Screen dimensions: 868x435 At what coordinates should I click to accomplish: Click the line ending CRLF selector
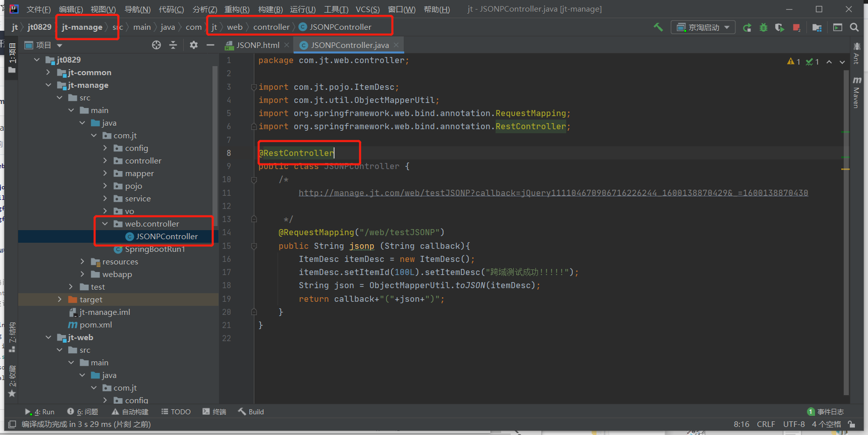pyautogui.click(x=766, y=424)
